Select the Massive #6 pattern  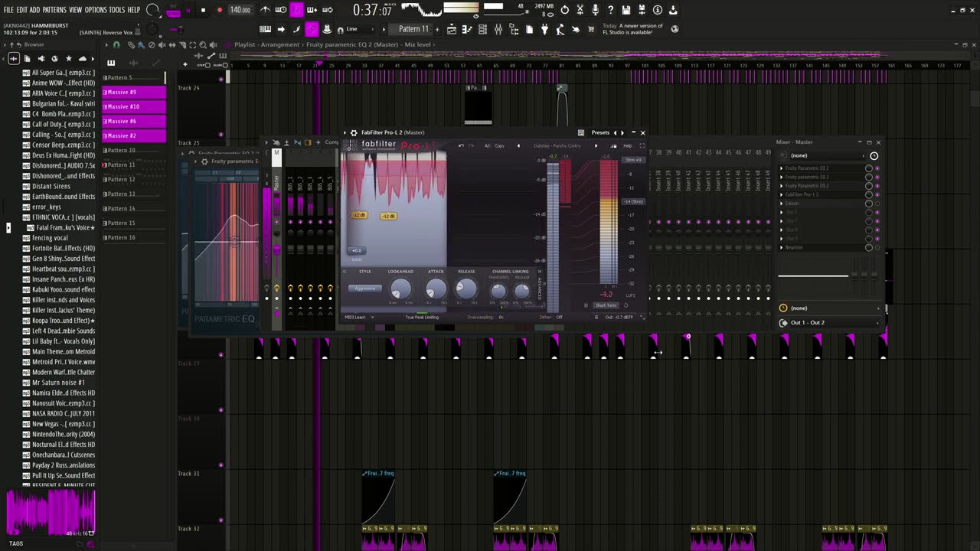[134, 121]
